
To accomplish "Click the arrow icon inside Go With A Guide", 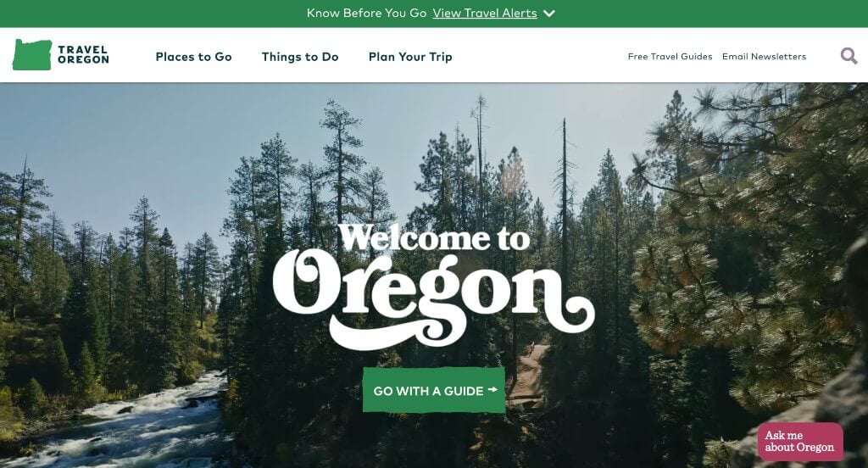I will 492,390.
